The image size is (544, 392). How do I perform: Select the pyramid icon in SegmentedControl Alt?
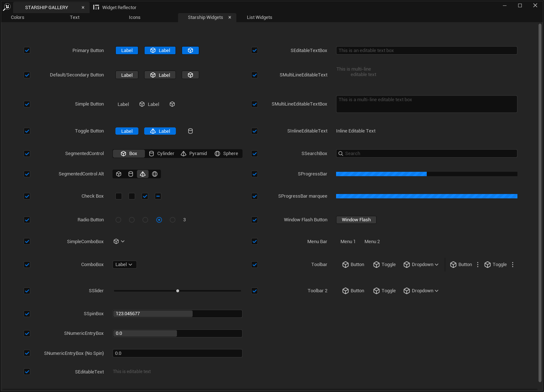pyautogui.click(x=143, y=174)
